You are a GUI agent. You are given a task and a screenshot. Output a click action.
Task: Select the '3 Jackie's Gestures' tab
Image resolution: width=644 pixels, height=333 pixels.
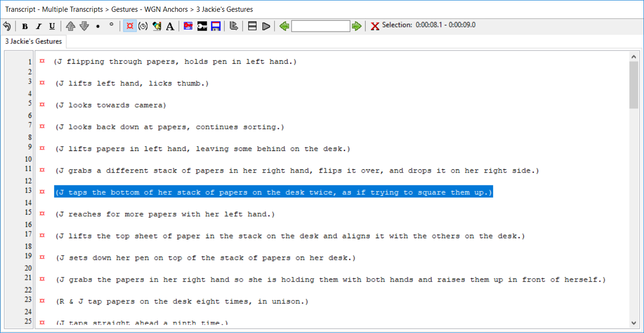pos(33,42)
